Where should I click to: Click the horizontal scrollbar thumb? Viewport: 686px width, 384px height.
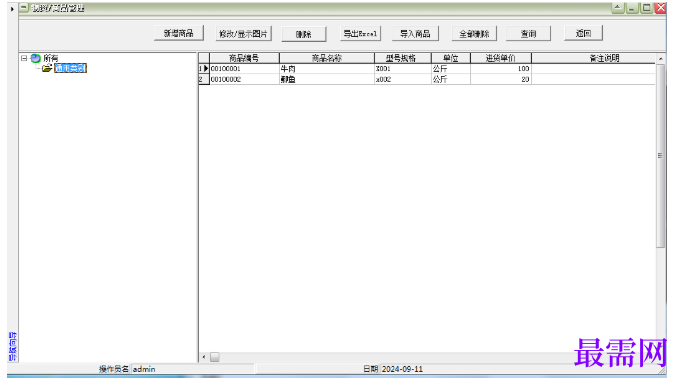pyautogui.click(x=215, y=357)
